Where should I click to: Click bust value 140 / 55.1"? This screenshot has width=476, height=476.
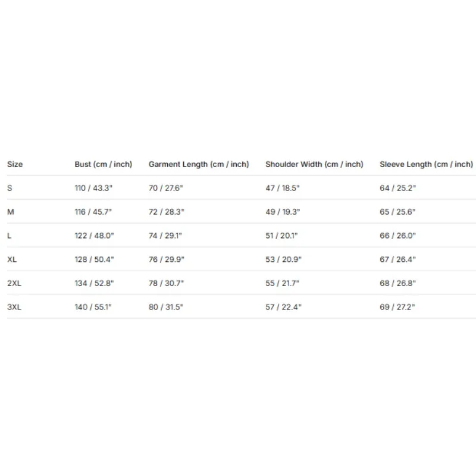pos(93,307)
